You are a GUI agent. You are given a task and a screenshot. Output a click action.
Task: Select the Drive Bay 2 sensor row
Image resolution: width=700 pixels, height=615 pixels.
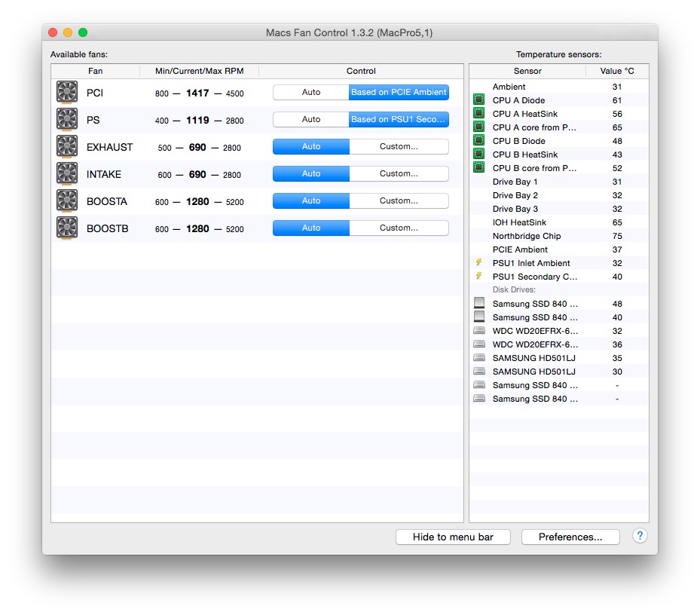[559, 195]
